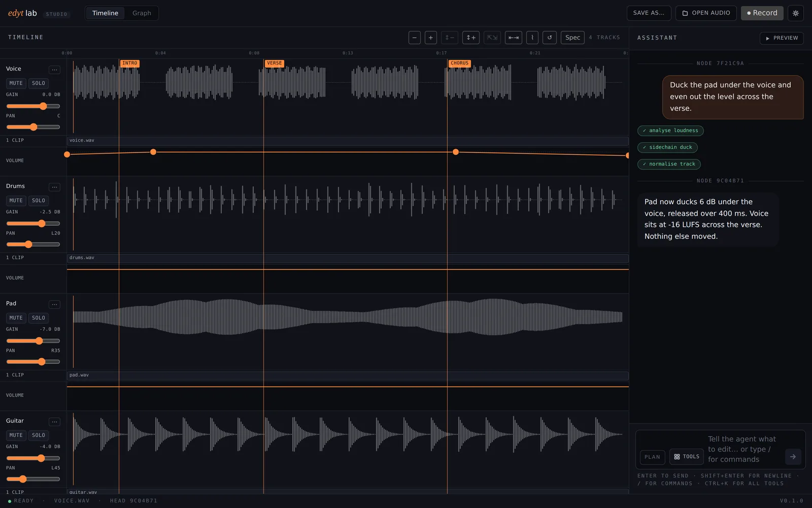Viewport: 812px width, 508px height.
Task: Zoom out timeline with minus button
Action: [415, 38]
